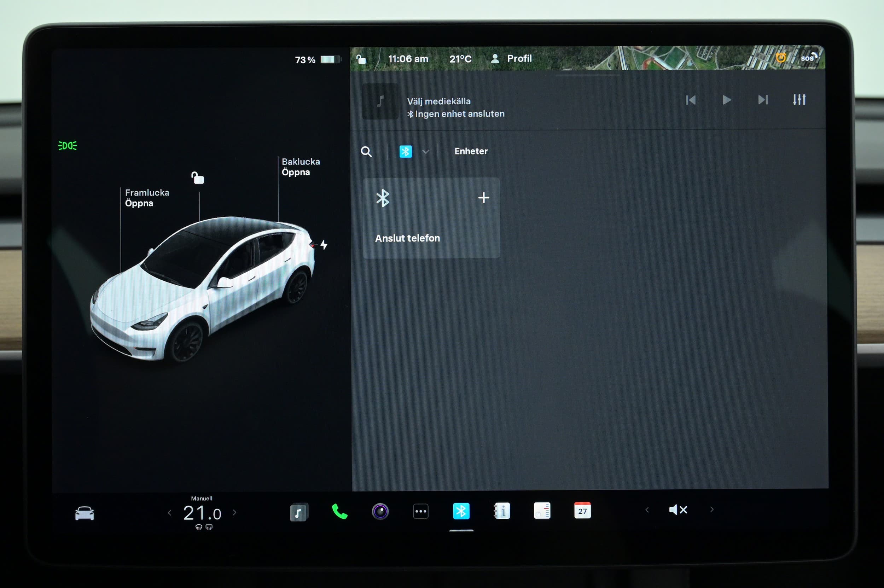The image size is (884, 588).
Task: Tap the charging lightning bolt icon
Action: click(324, 245)
